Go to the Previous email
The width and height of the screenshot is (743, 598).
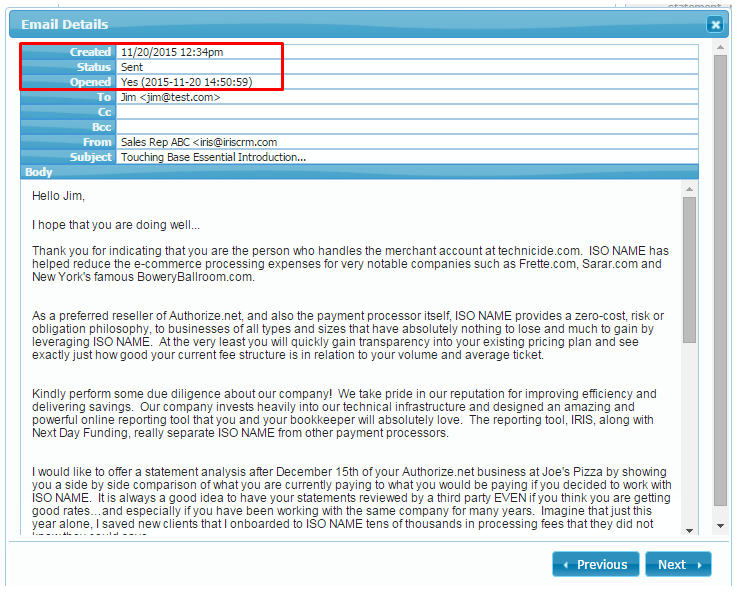coord(596,564)
